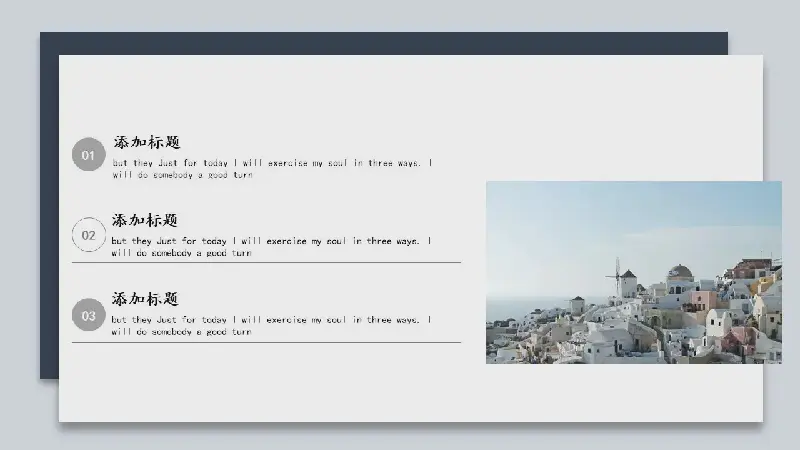The height and width of the screenshot is (450, 800).
Task: Click the body text under the first heading
Action: coord(272,168)
